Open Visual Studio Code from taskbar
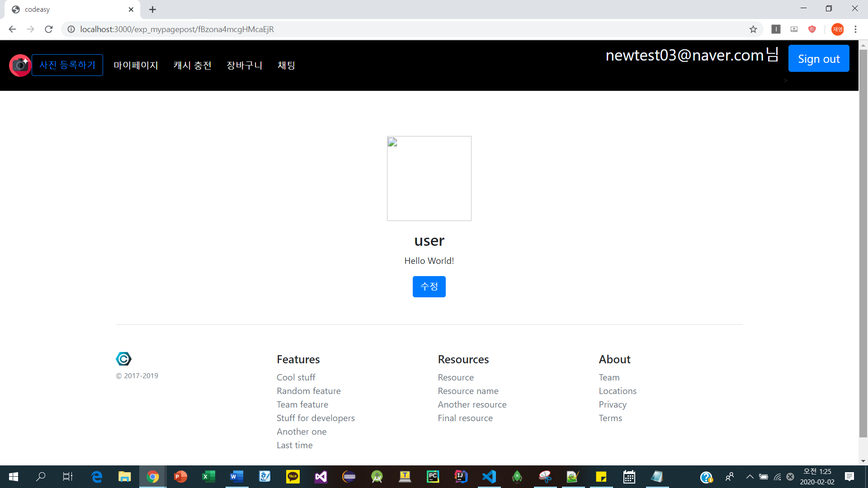 pos(489,477)
